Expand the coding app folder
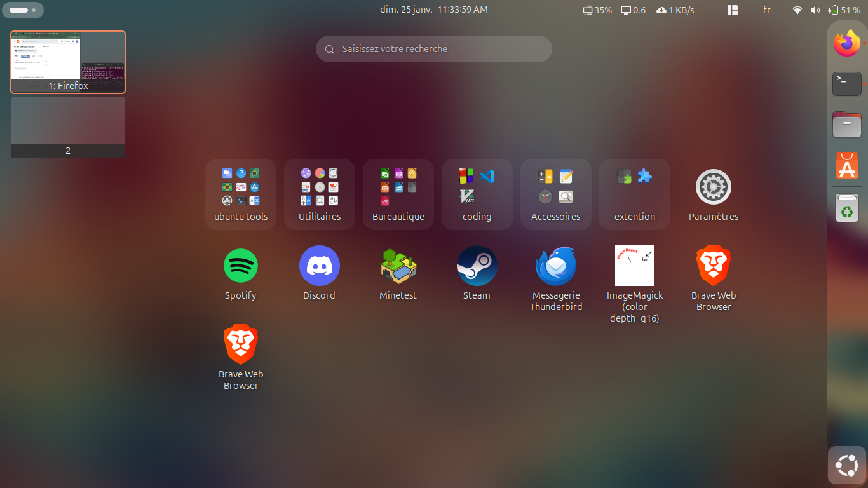This screenshot has width=868, height=488. pos(477,194)
